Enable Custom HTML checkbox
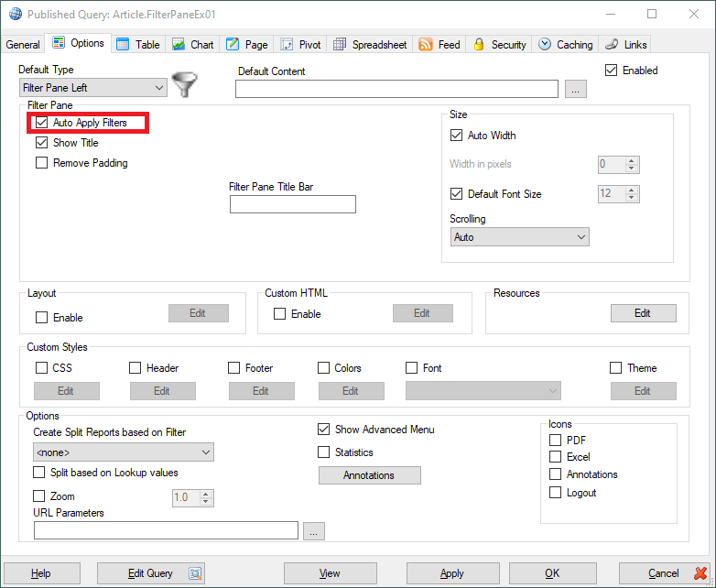The image size is (716, 588). 279,314
